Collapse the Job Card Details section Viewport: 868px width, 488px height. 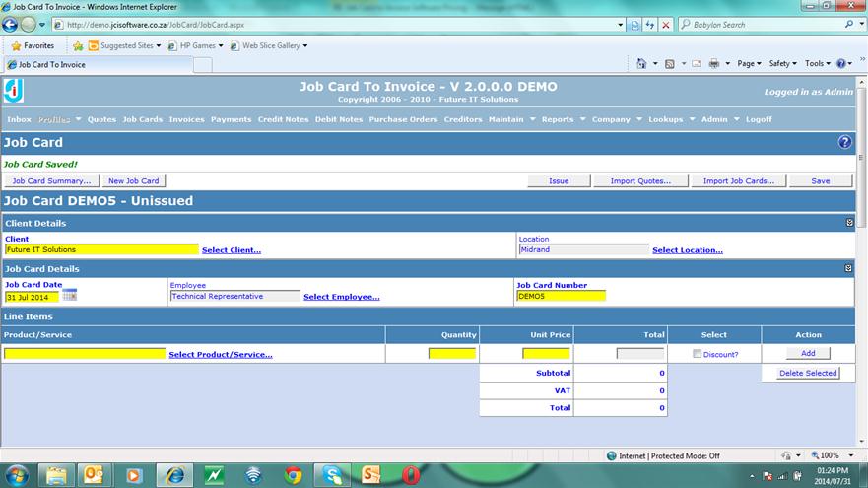coord(849,268)
